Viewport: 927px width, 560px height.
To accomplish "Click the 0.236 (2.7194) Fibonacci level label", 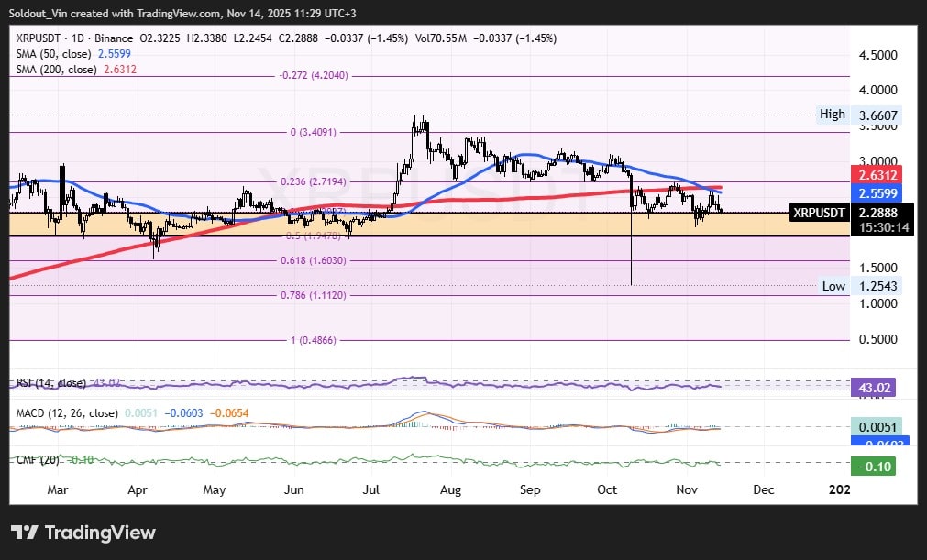I will coord(315,181).
